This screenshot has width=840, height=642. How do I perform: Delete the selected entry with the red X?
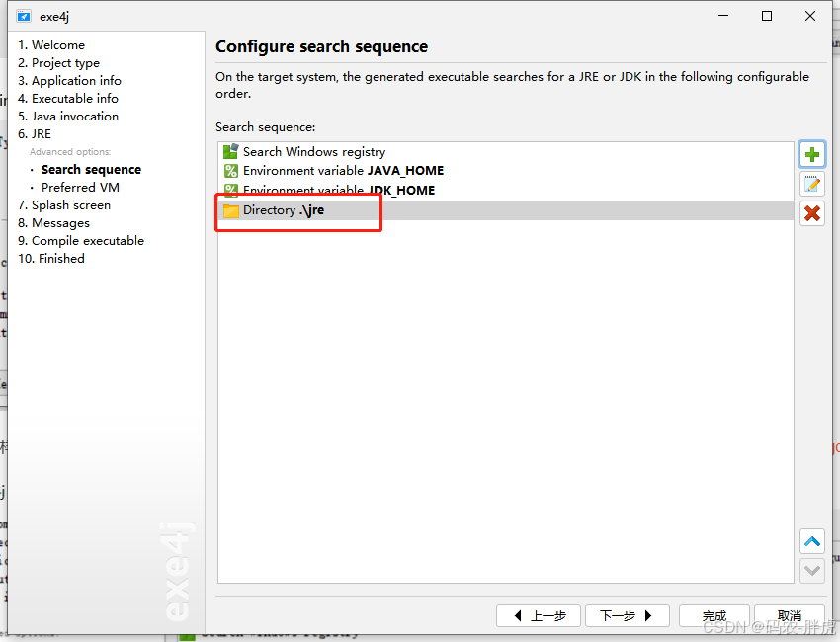(x=811, y=213)
